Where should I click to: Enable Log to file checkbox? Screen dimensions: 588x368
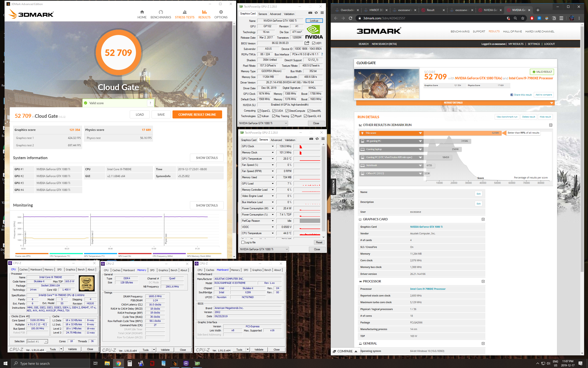pos(243,242)
